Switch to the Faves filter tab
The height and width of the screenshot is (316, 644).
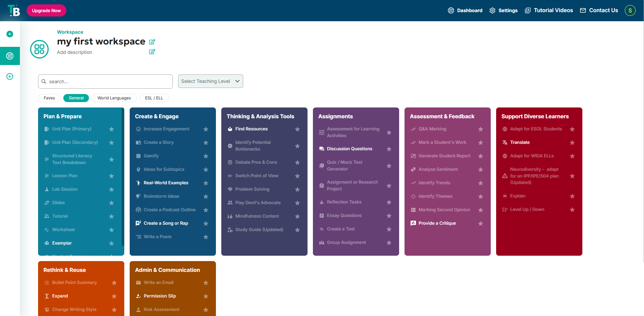click(49, 98)
